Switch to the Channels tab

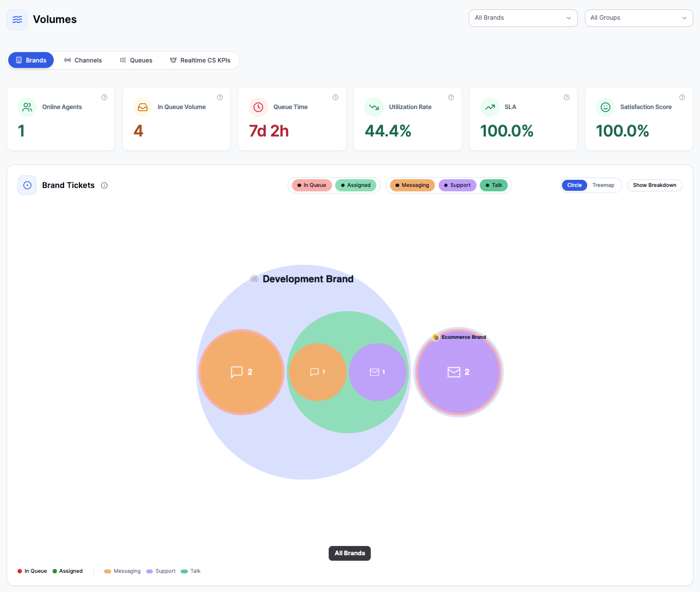point(83,60)
